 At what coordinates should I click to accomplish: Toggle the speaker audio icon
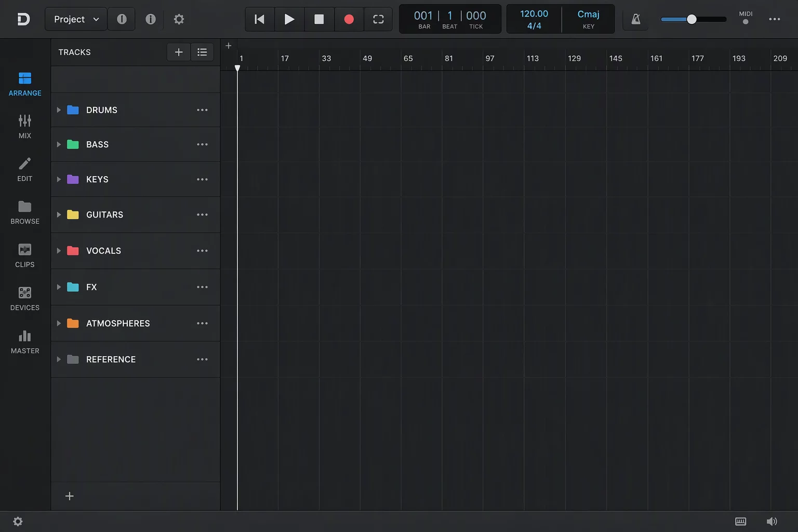(x=772, y=522)
